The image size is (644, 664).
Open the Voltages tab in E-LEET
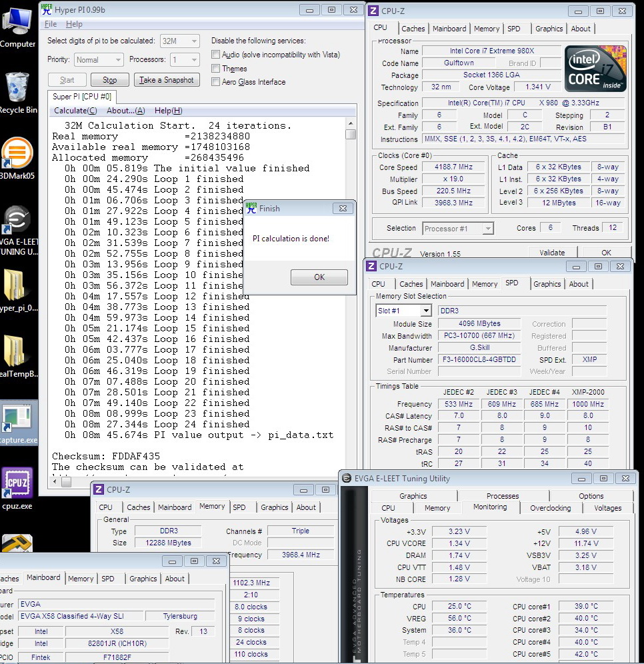[607, 508]
